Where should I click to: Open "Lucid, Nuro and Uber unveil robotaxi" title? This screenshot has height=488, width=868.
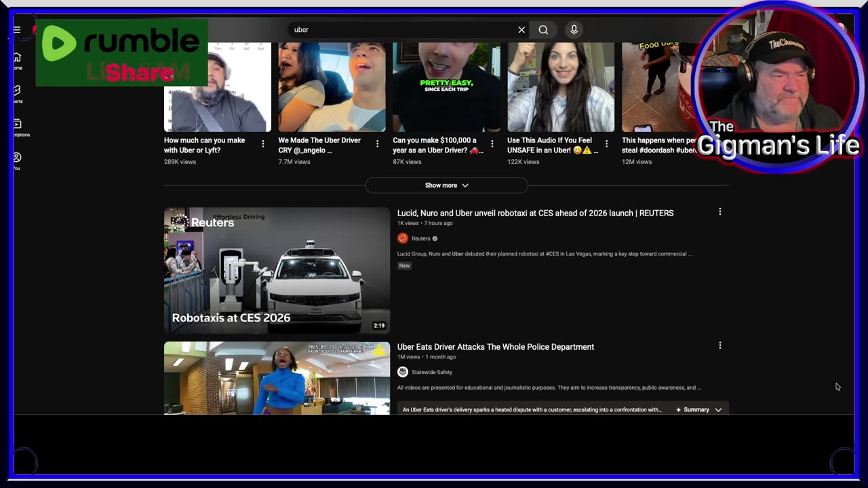coord(536,213)
